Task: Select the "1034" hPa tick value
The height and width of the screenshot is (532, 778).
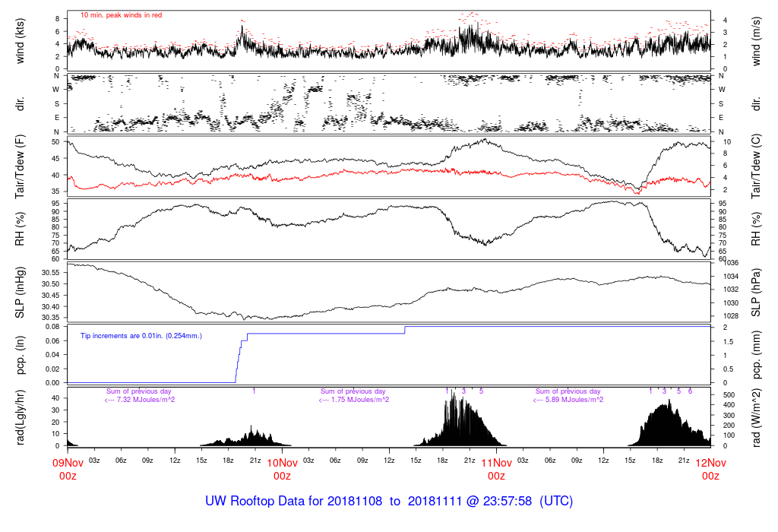Action: point(732,277)
